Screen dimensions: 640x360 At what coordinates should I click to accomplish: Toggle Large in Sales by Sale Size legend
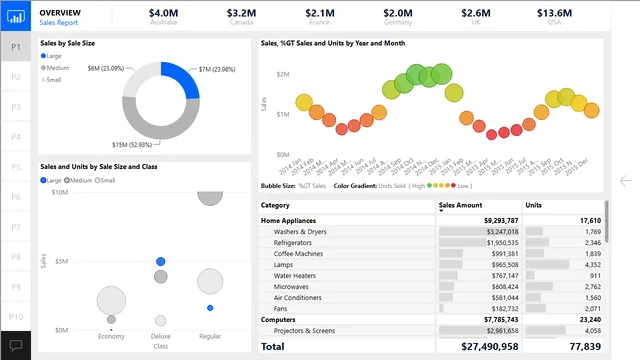pyautogui.click(x=51, y=56)
